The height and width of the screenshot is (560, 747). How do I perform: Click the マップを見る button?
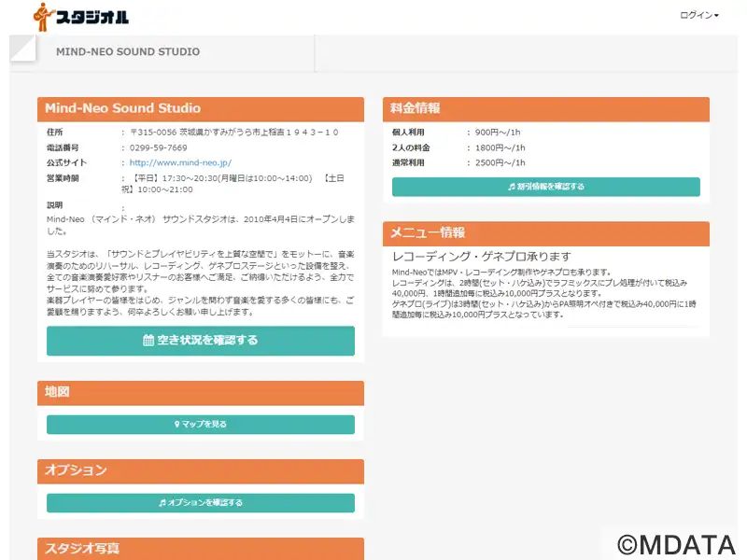click(x=201, y=425)
